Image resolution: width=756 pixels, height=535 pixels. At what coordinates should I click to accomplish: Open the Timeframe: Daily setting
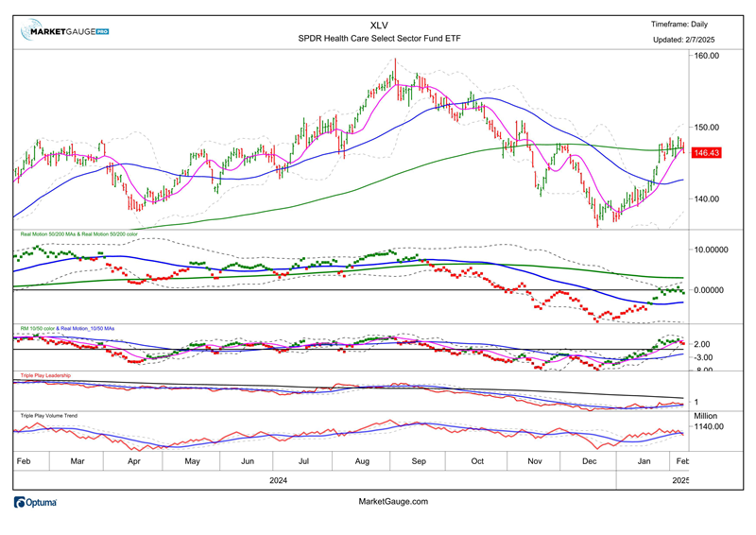click(679, 25)
